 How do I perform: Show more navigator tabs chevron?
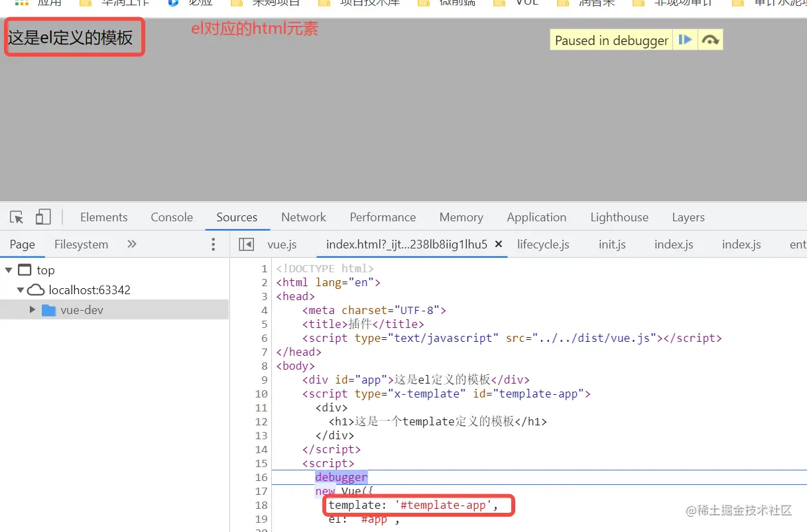pos(131,244)
